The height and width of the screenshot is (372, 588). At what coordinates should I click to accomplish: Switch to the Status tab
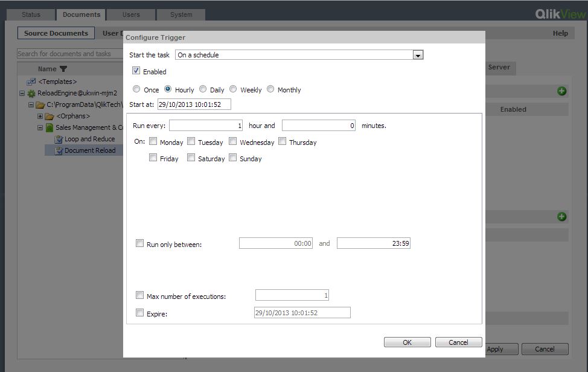click(x=31, y=14)
